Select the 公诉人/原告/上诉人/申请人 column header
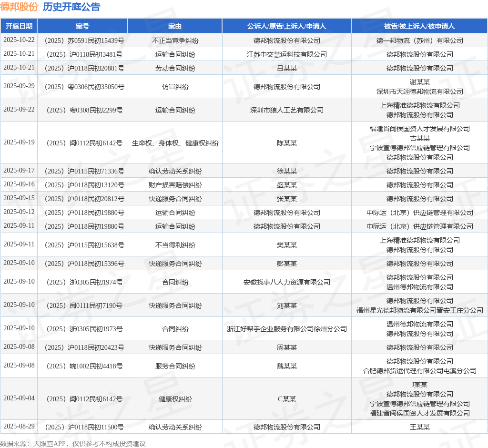488x448 pixels. pos(286,26)
